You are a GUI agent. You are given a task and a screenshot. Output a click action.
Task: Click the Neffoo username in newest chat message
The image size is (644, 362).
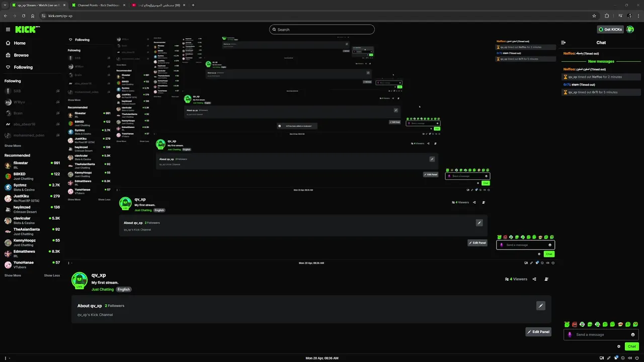[x=569, y=69]
